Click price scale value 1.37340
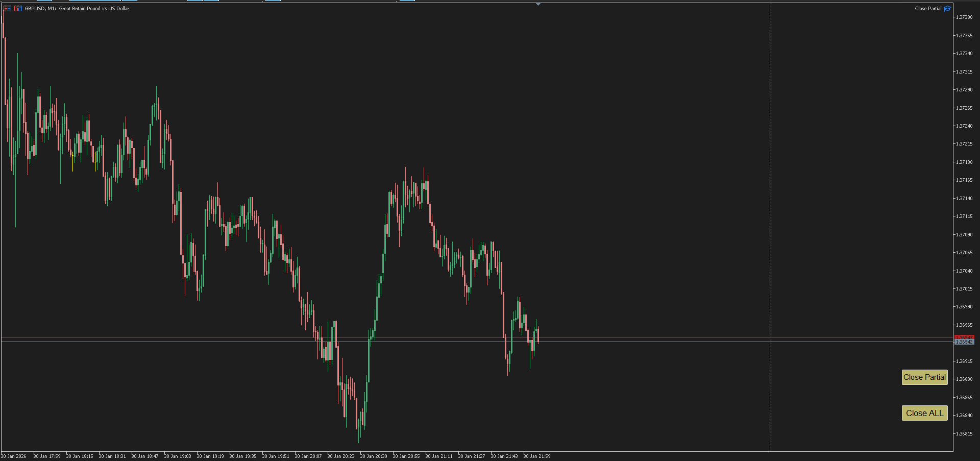 tap(964, 54)
